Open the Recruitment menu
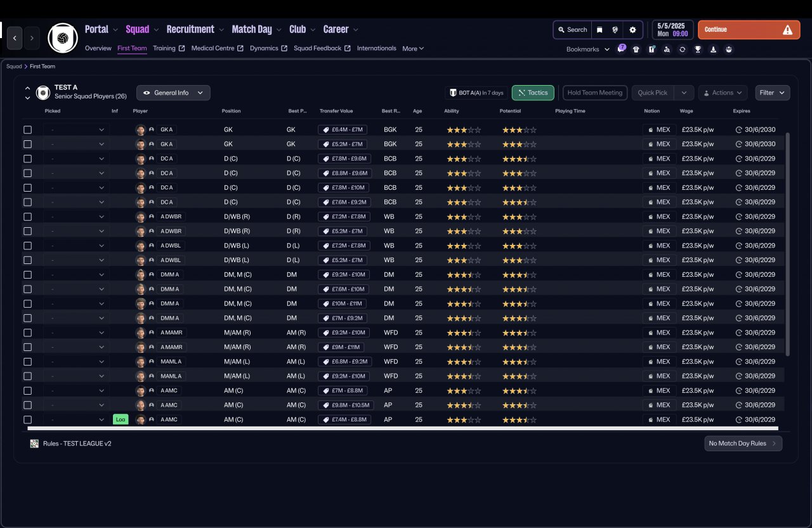The width and height of the screenshot is (812, 528). tap(195, 29)
